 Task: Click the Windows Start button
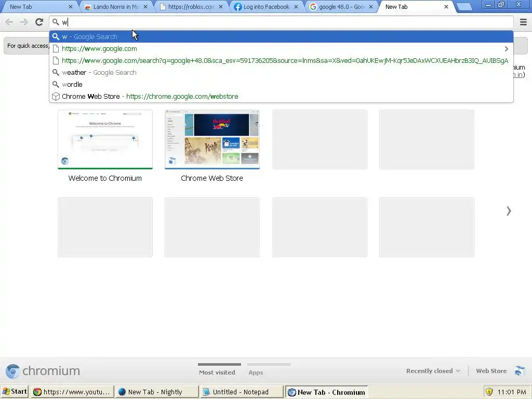tap(14, 392)
